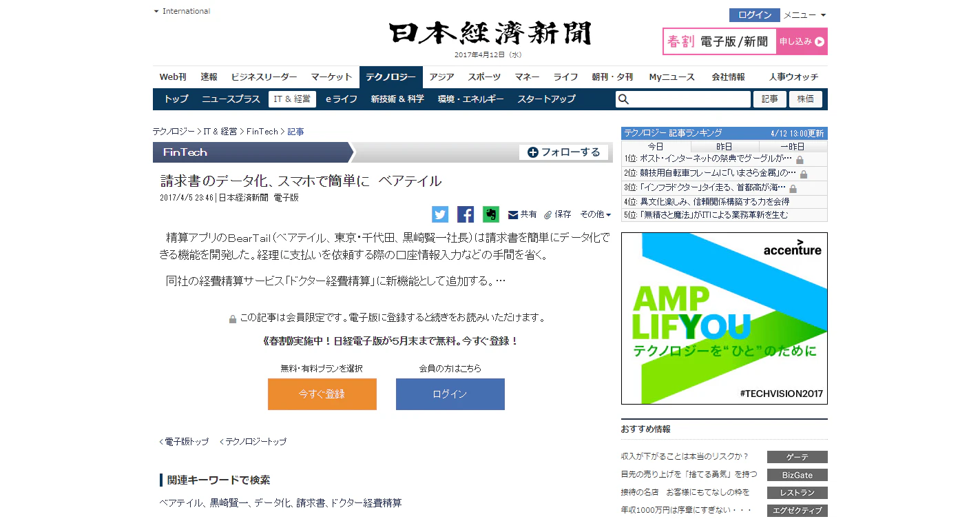
Task: Search the keyword ベアテイル
Action: 181,503
